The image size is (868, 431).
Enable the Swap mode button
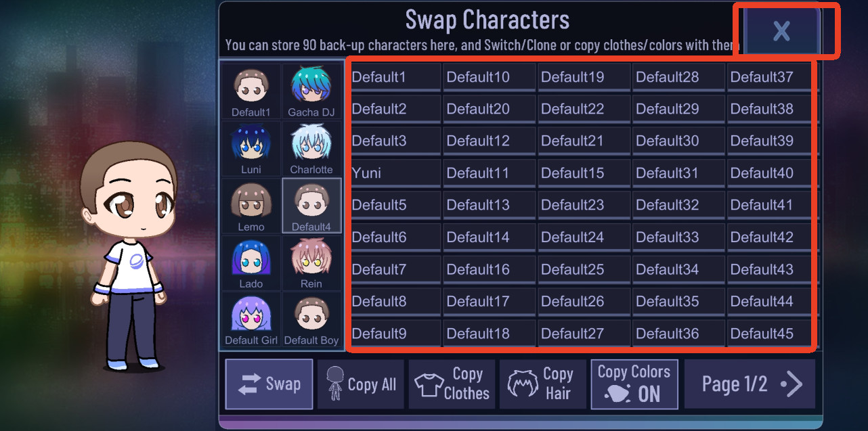coord(269,384)
